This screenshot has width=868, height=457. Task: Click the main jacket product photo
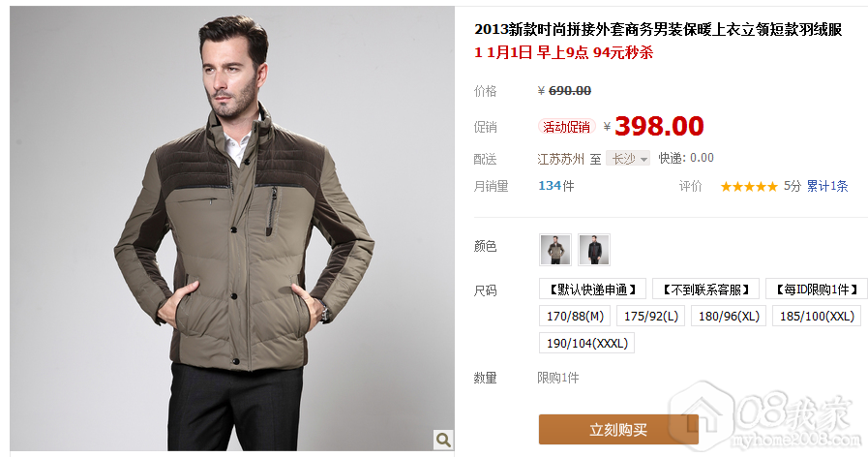[232, 228]
